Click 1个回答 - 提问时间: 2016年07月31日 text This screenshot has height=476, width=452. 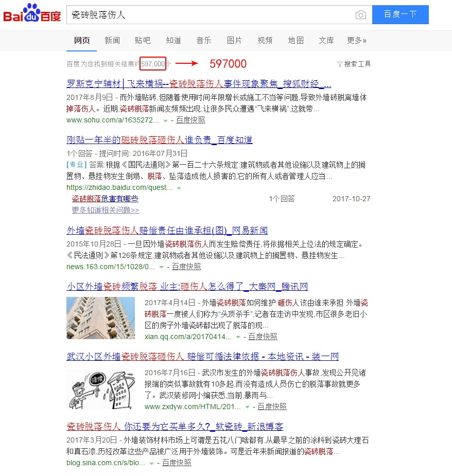[127, 153]
